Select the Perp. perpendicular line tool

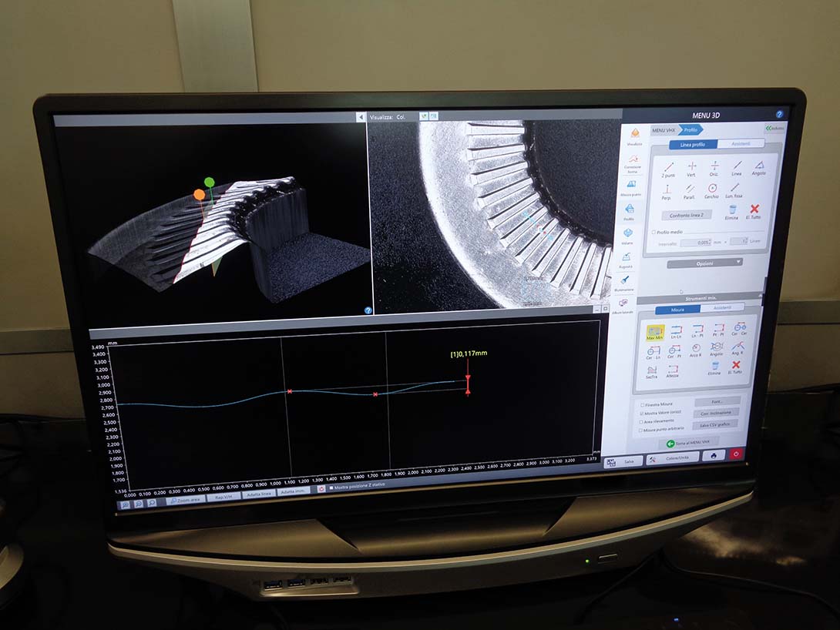[x=667, y=193]
